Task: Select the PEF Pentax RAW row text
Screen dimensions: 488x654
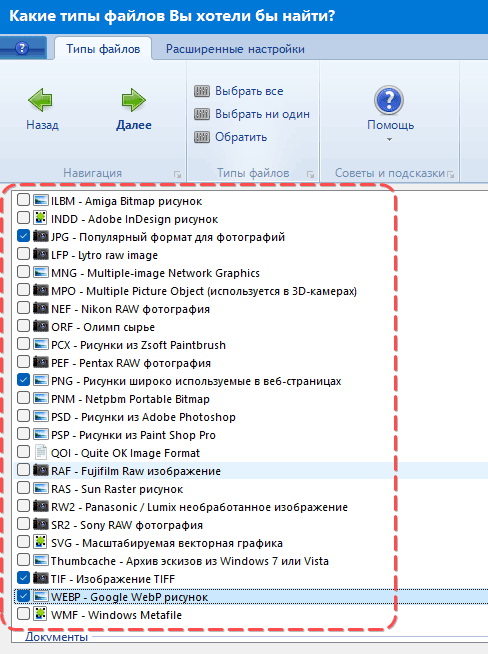Action: [x=131, y=363]
